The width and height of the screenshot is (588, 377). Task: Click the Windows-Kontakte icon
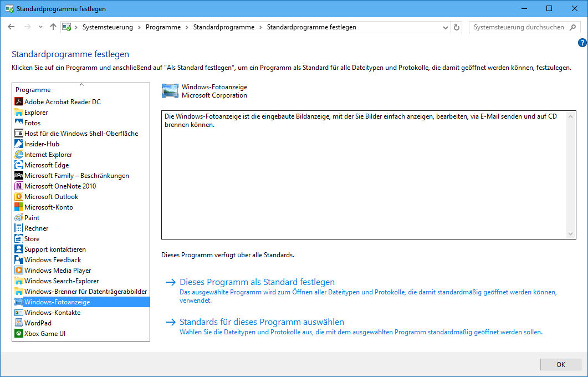coord(19,312)
